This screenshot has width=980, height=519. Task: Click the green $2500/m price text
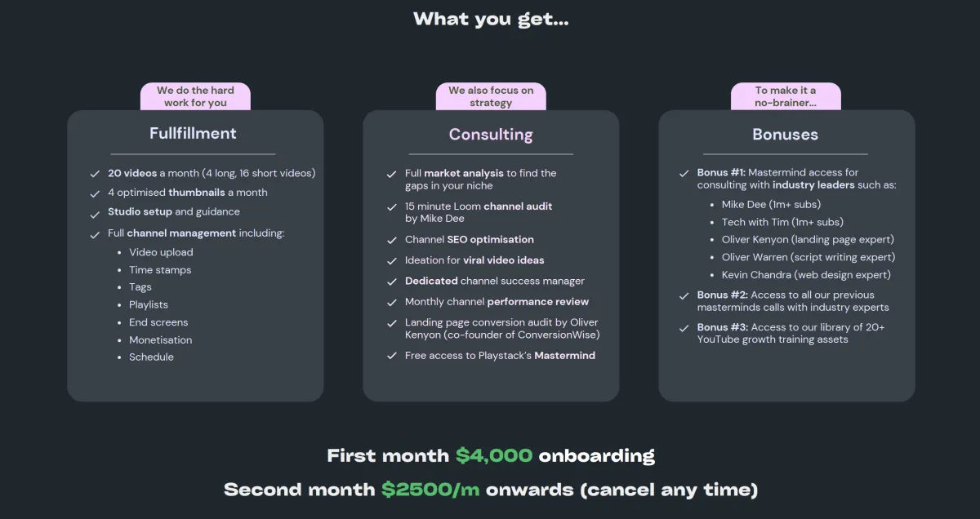click(x=430, y=490)
